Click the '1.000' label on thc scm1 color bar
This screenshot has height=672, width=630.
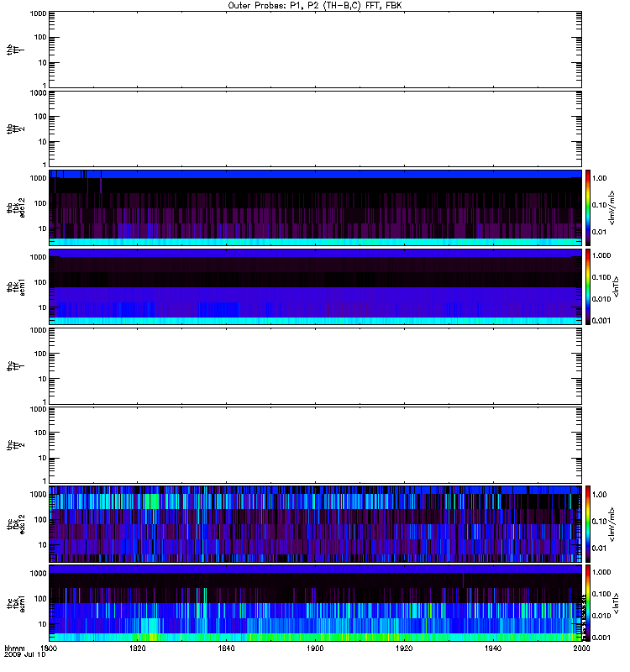[601, 572]
